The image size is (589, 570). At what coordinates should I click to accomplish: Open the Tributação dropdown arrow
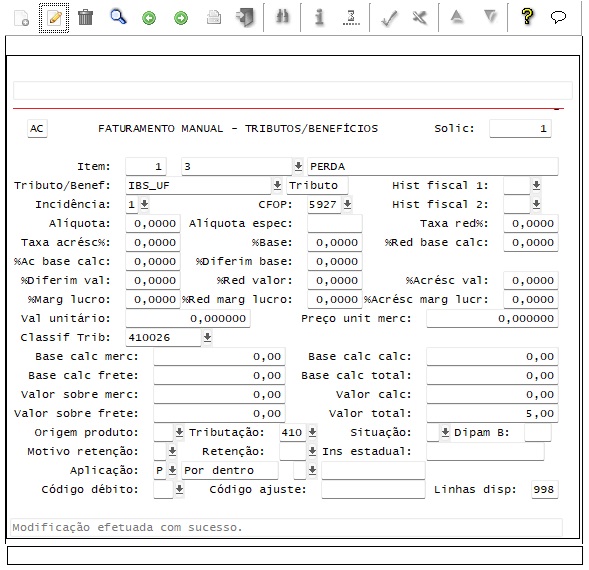(x=312, y=432)
